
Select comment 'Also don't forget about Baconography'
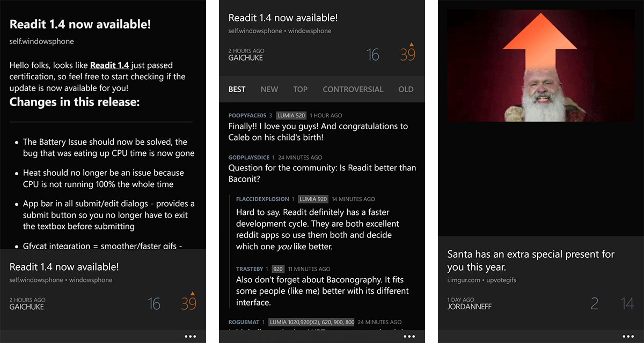(x=323, y=291)
